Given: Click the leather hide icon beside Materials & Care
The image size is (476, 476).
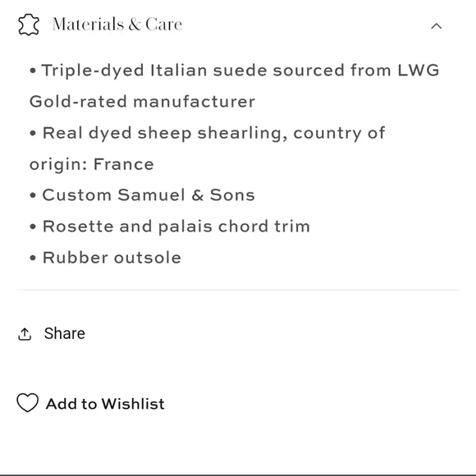Looking at the screenshot, I should click(x=29, y=25).
